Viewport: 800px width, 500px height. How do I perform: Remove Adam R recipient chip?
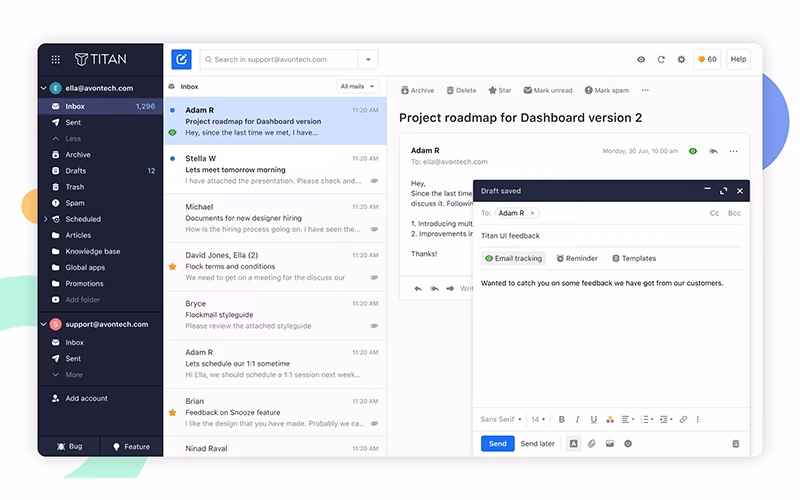click(532, 213)
